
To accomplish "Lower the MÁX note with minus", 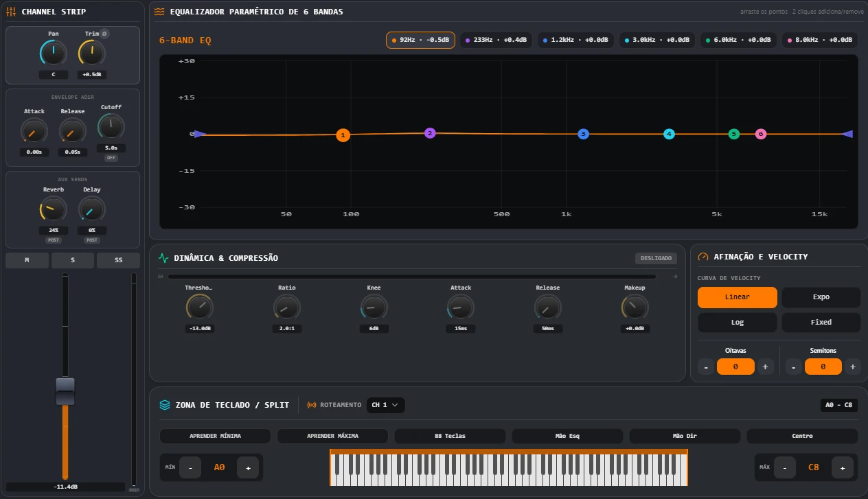I will [x=785, y=467].
